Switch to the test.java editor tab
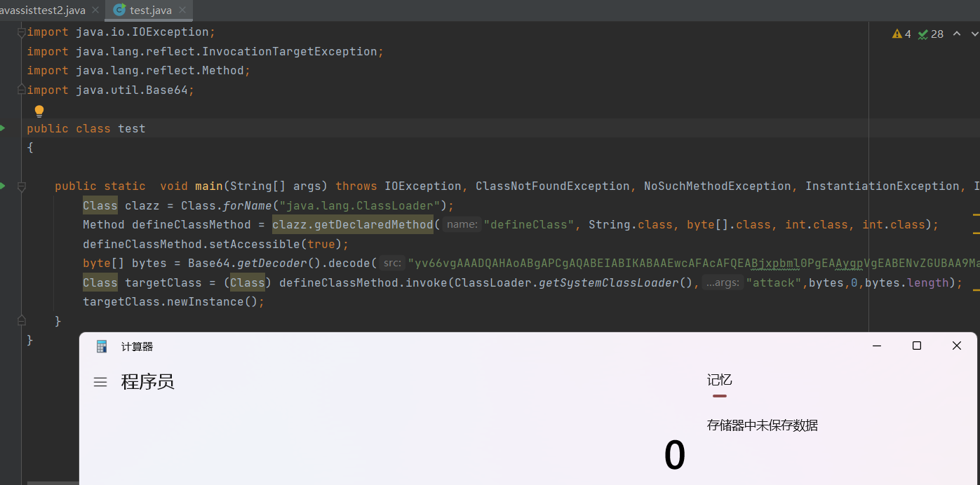The height and width of the screenshot is (485, 980). pyautogui.click(x=150, y=11)
